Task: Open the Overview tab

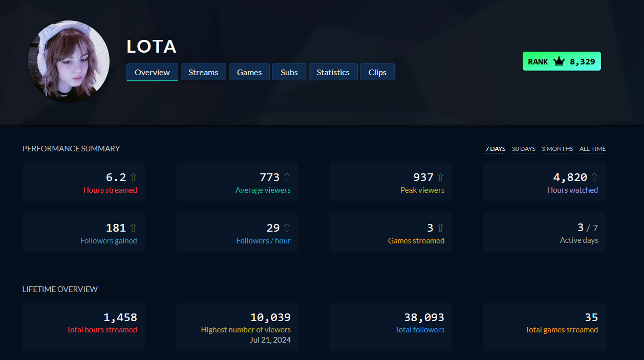Action: (x=152, y=72)
